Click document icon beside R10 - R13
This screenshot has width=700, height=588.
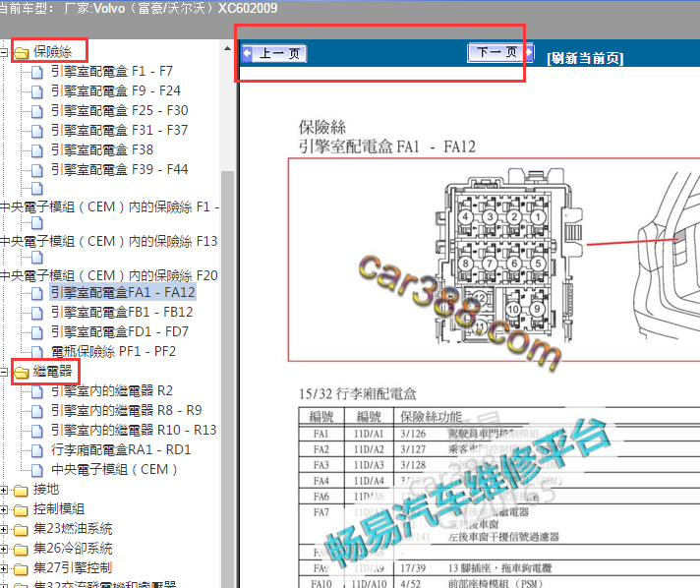click(x=37, y=431)
